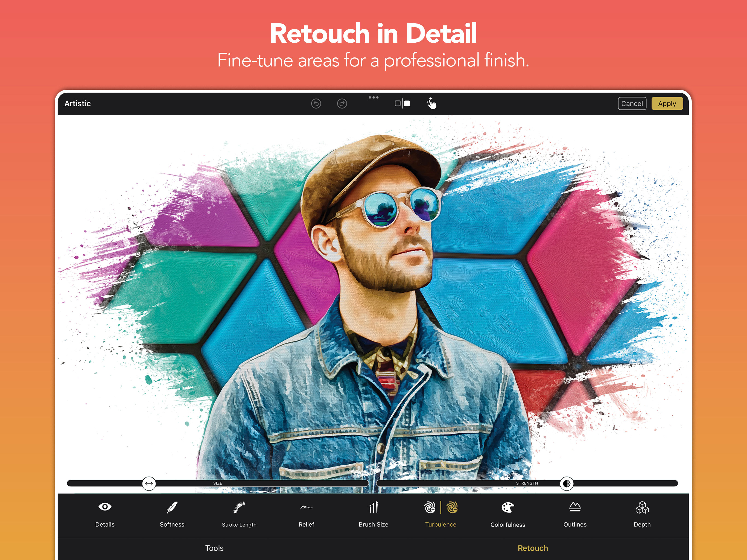Click the undo arrow icon
The image size is (747, 560).
click(316, 103)
